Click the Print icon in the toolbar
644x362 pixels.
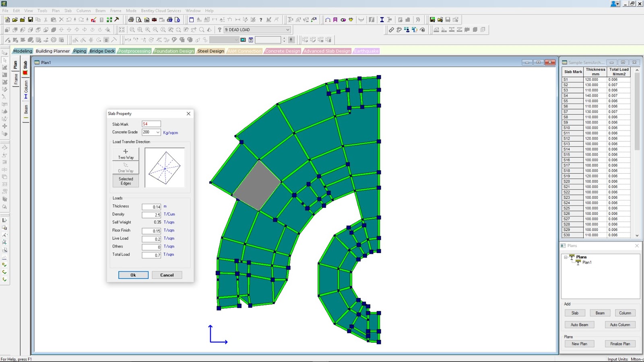[x=131, y=19]
